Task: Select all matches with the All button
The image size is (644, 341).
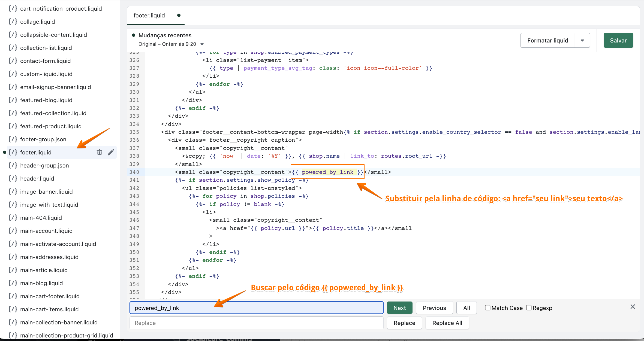Action: click(467, 308)
